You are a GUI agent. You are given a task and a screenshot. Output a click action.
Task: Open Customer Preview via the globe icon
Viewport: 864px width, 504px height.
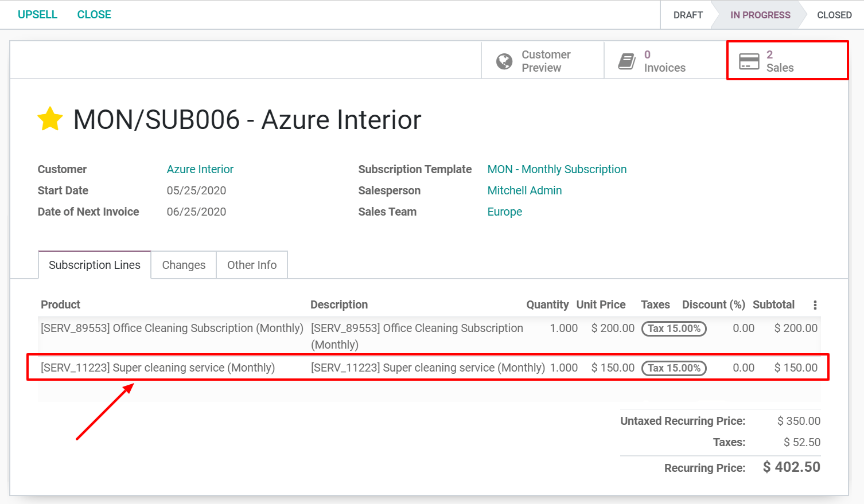coord(504,60)
